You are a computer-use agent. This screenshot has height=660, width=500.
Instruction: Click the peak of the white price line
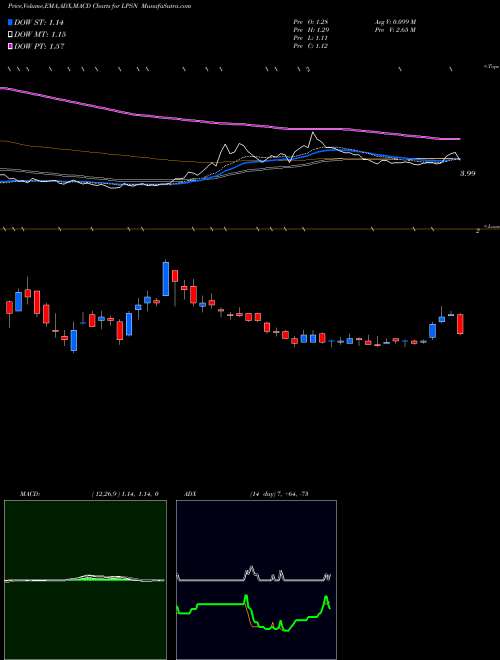313,133
